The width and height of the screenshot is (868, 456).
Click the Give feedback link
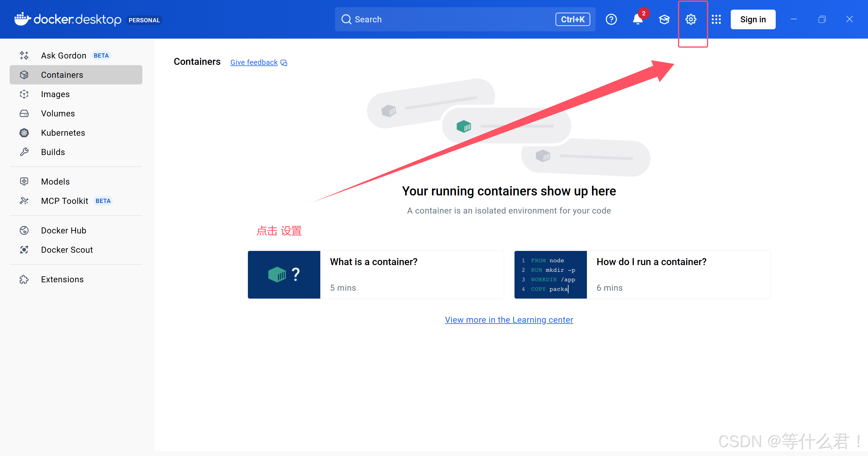254,62
